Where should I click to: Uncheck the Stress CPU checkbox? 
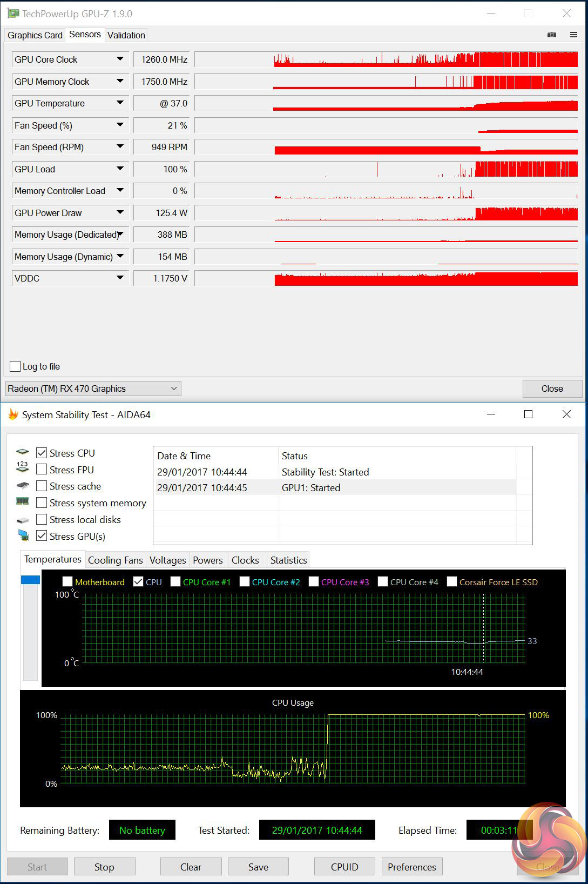[42, 453]
